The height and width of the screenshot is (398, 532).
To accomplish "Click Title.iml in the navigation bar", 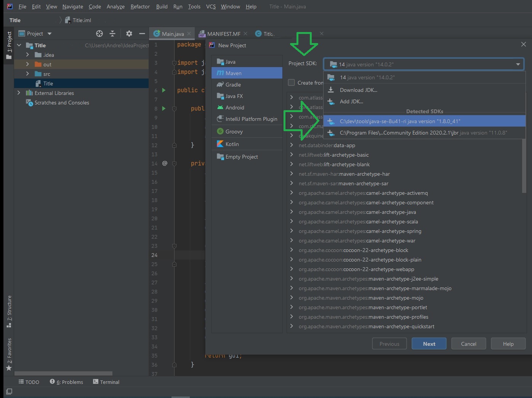I will coord(78,20).
